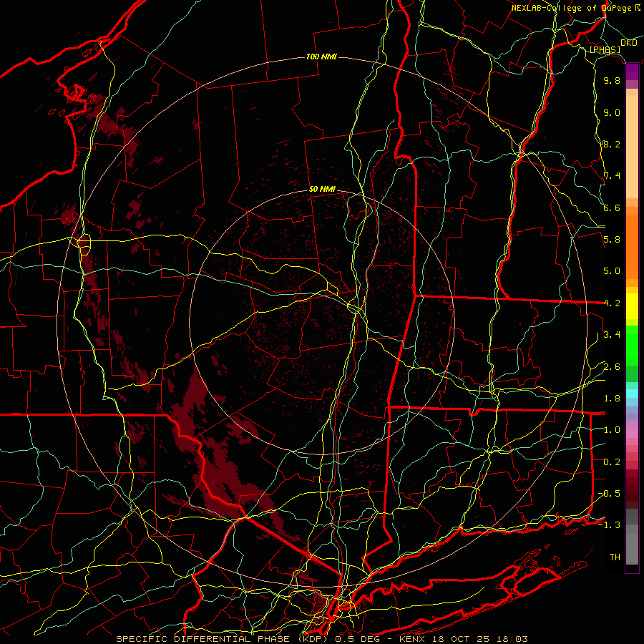Pick the cyan band on the color bar
Image resolution: width=644 pixels, height=644 pixels.
coord(632,394)
